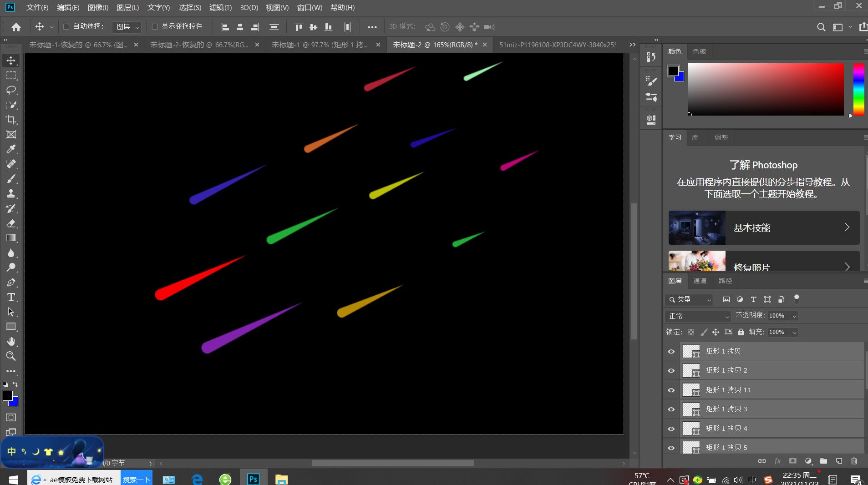Select the Brush tool
Viewport: 868px width, 485px height.
pyautogui.click(x=11, y=179)
